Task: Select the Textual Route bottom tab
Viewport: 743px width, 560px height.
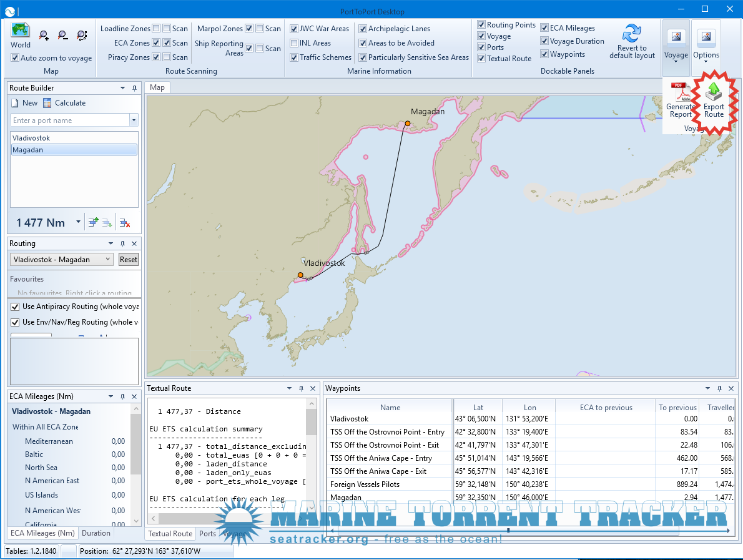Action: (x=170, y=534)
